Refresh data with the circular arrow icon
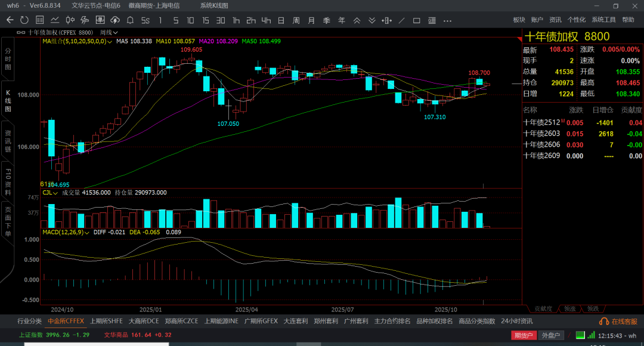This screenshot has width=644, height=346. pyautogui.click(x=24, y=20)
